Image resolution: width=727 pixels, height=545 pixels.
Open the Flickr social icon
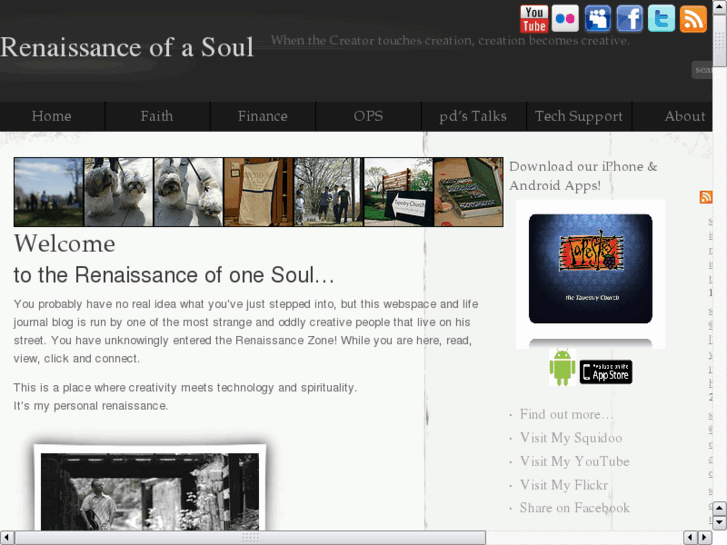[565, 19]
